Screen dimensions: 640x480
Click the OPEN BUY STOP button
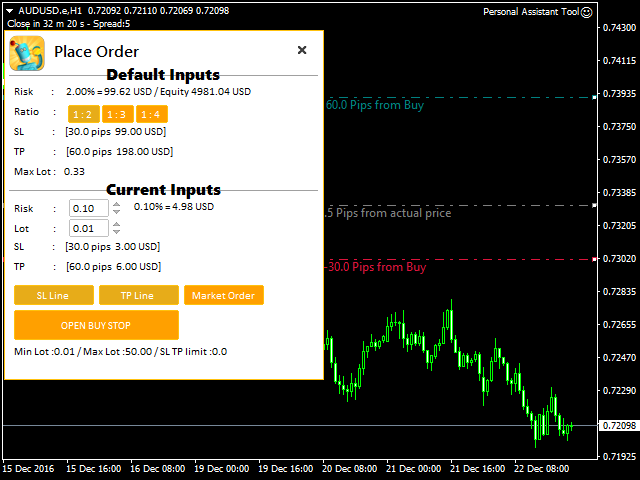96,325
